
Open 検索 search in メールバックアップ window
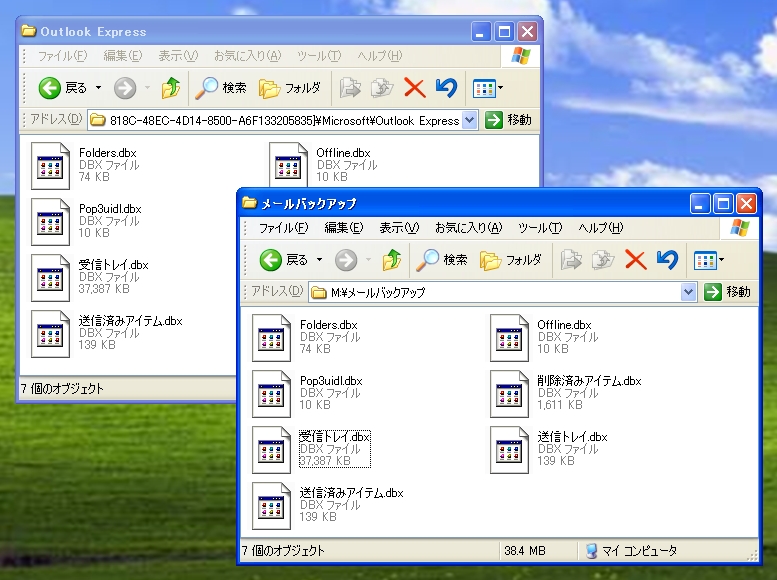tap(442, 260)
